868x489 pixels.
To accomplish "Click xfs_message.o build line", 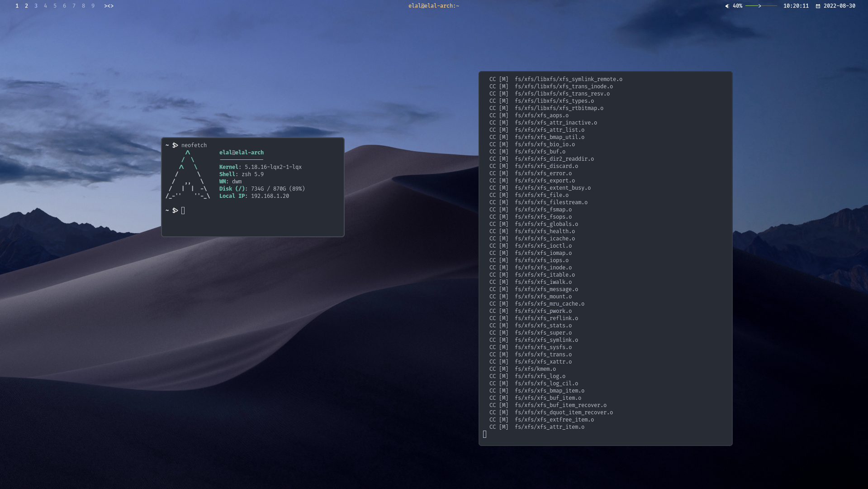I will coord(533,289).
